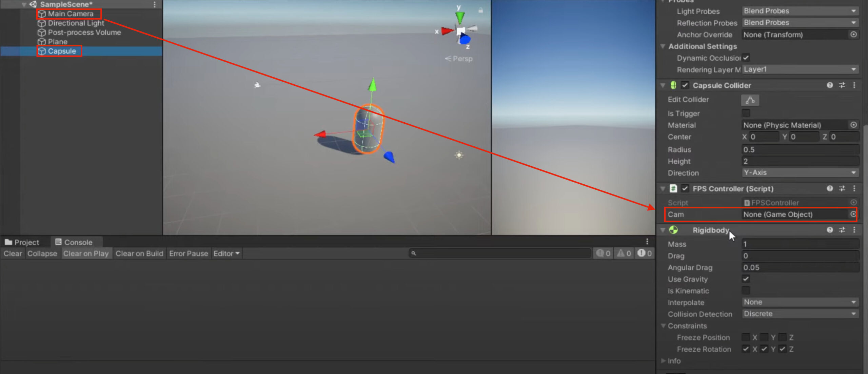Toggle the Is Kinematic checkbox
Image resolution: width=868 pixels, height=374 pixels.
point(746,290)
